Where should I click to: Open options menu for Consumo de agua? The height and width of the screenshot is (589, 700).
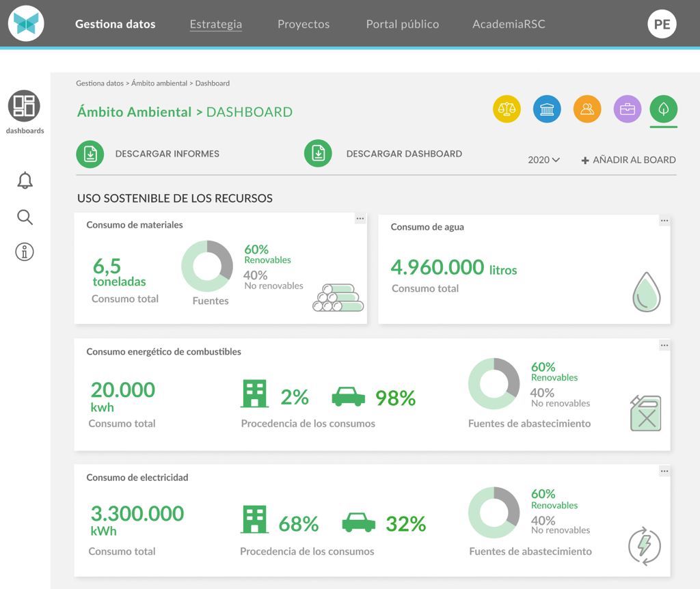(664, 221)
